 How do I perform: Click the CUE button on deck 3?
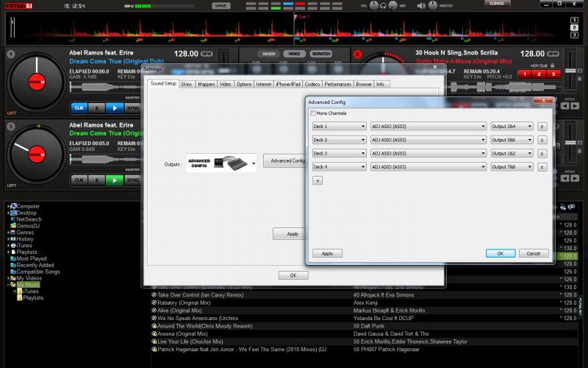(79, 180)
